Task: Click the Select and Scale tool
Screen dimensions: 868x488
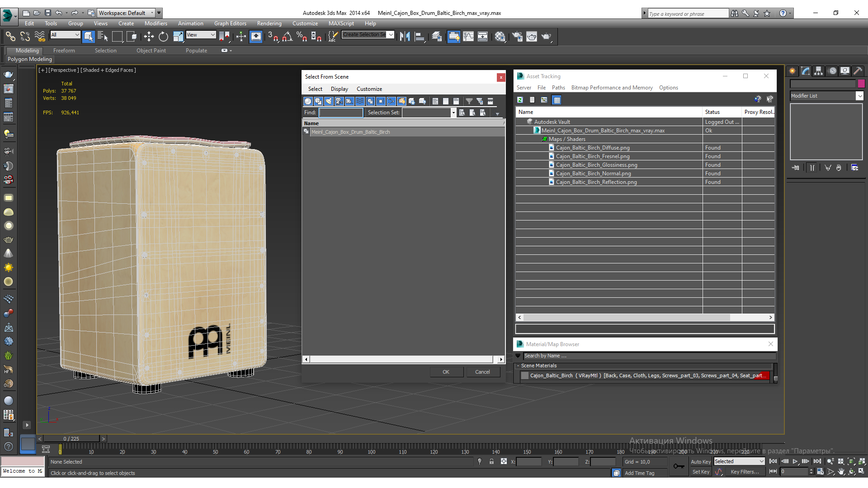Action: point(178,37)
